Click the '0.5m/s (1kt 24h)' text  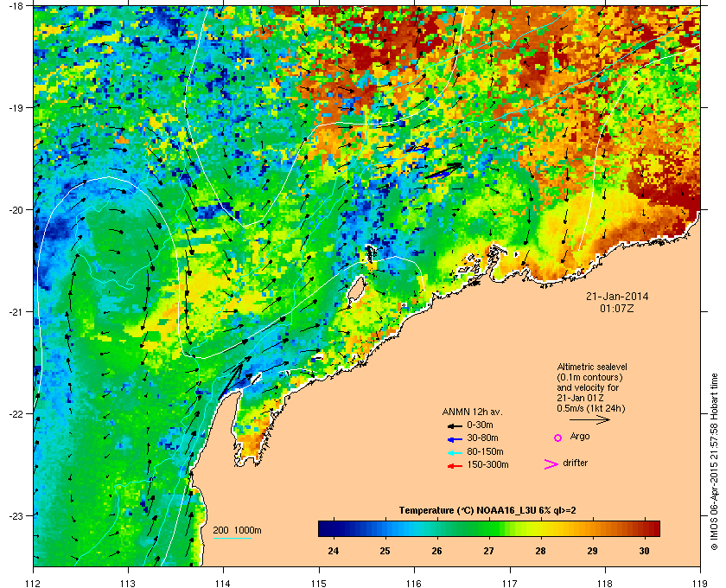(x=591, y=409)
